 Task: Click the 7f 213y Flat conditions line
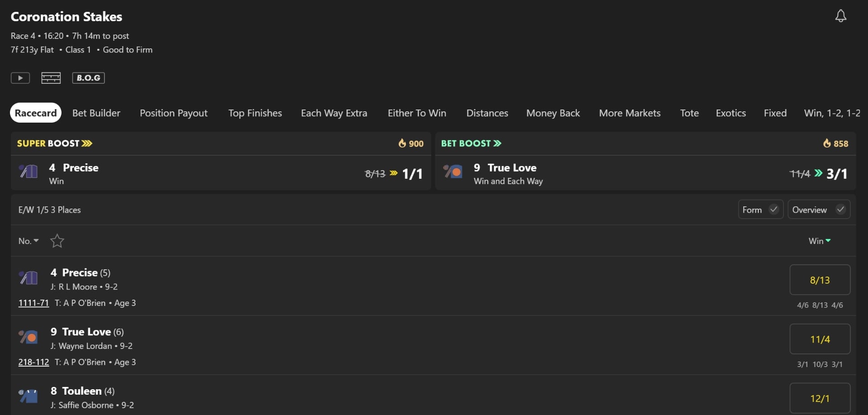[82, 50]
